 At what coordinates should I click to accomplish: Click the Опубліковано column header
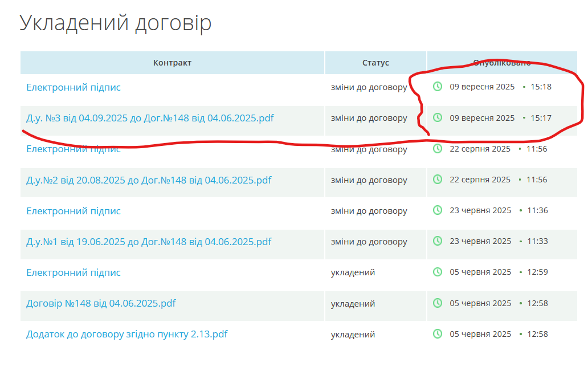coord(501,63)
